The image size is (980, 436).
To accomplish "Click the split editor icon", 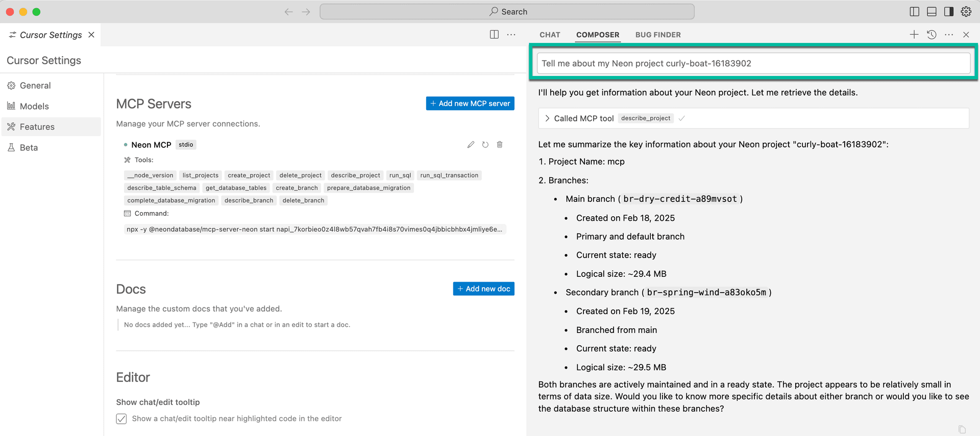I will pos(494,35).
